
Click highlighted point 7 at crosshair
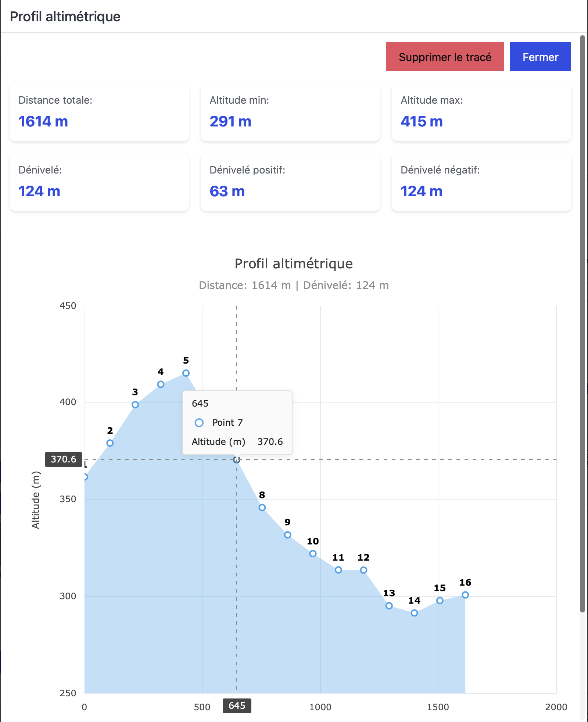[x=237, y=460]
